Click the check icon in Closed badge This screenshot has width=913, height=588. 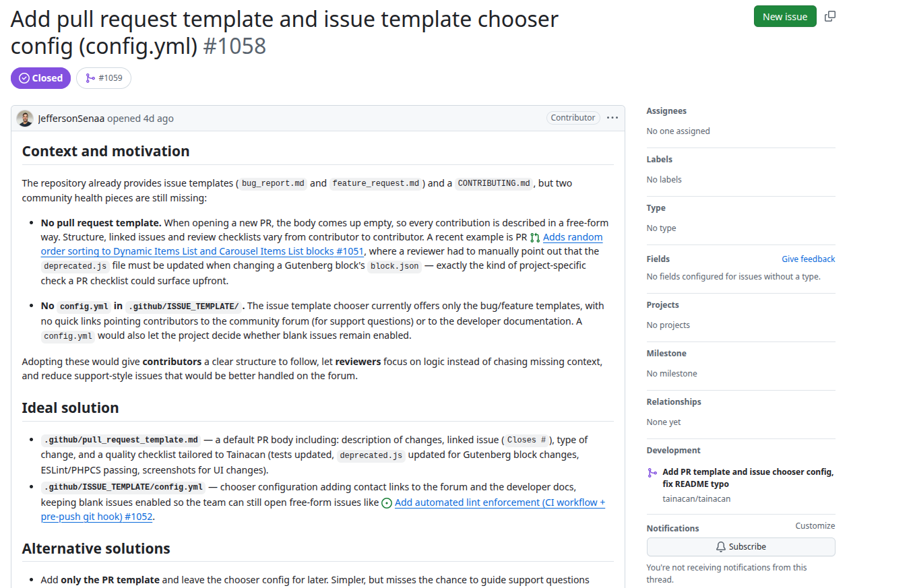click(24, 78)
